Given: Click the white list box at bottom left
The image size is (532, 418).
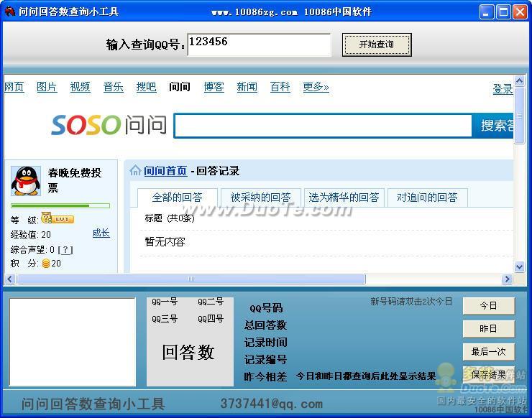Looking at the screenshot, I should 73,342.
